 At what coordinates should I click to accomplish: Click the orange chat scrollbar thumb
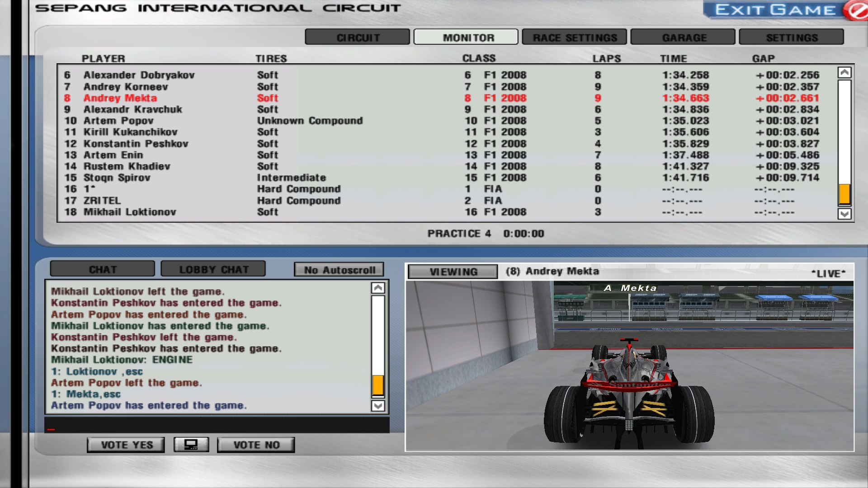(378, 385)
